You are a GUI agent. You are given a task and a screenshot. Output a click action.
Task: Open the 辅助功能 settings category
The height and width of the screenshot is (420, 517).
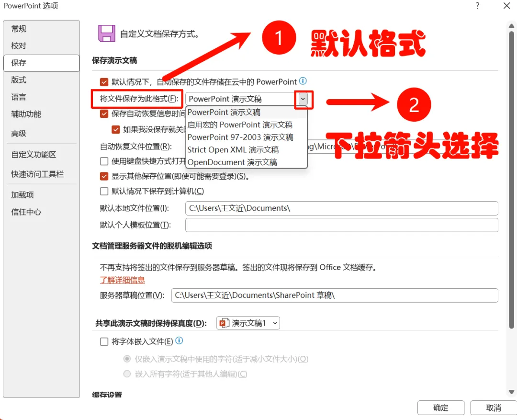(41, 114)
